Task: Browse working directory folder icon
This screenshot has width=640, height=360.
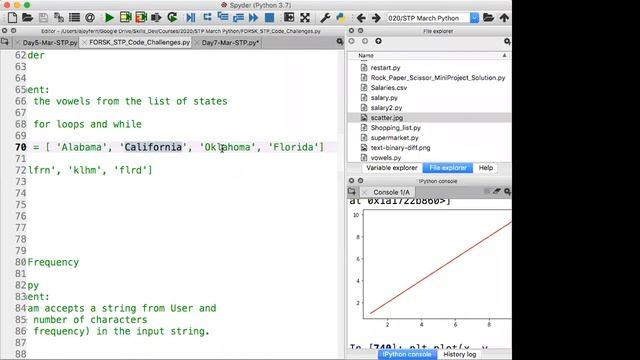Action: [x=489, y=18]
